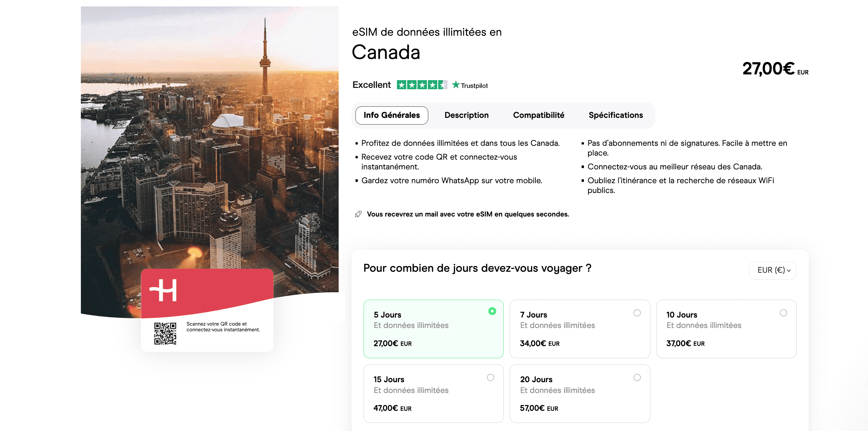Click the Canada heading
This screenshot has width=868, height=431.
pos(386,52)
